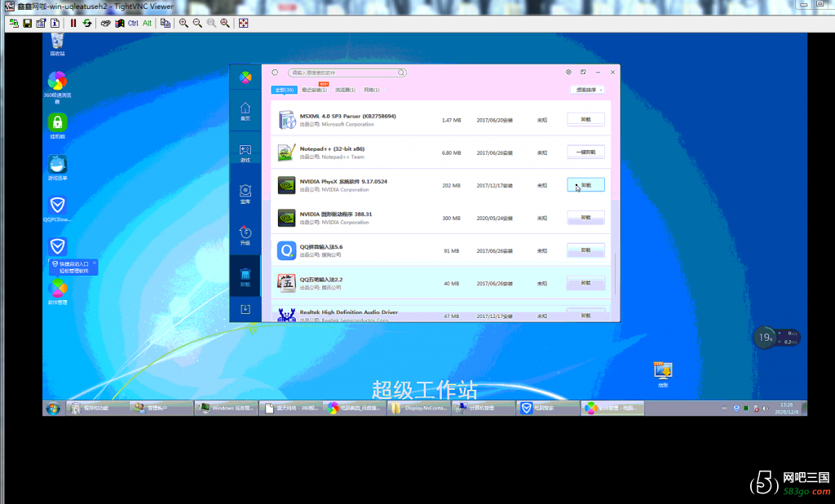Click one-key uninstall for Notepad++

coord(585,152)
